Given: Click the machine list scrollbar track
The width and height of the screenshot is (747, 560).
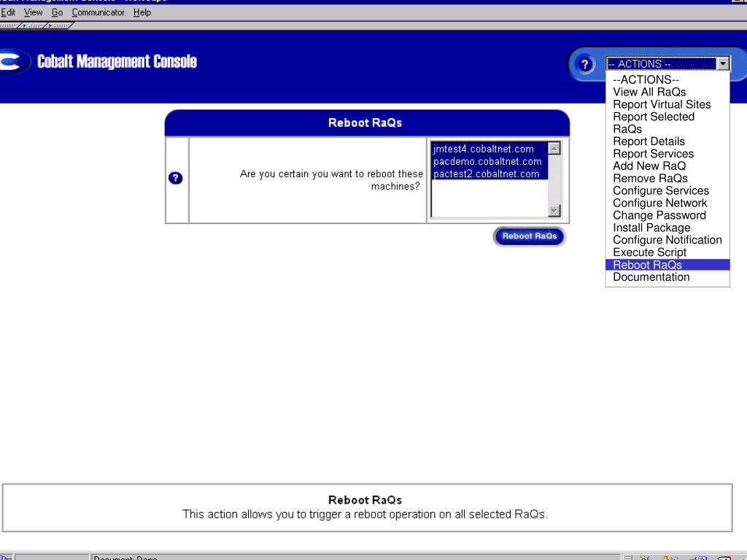Looking at the screenshot, I should [554, 179].
